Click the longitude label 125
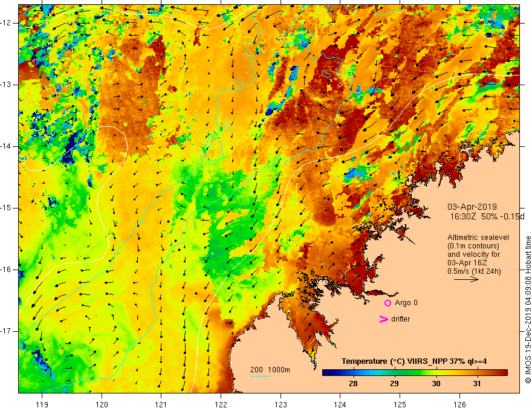The width and height of the screenshot is (532, 411). pos(400,404)
